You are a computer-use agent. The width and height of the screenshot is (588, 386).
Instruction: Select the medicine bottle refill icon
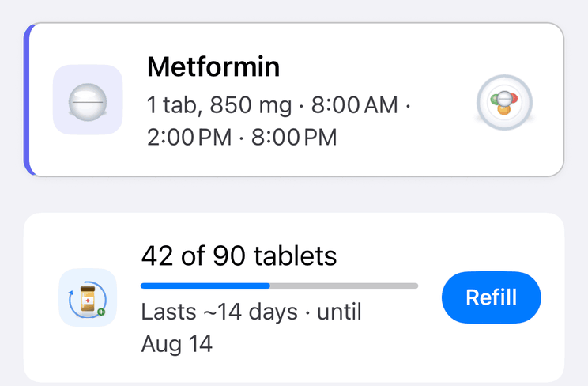point(88,297)
